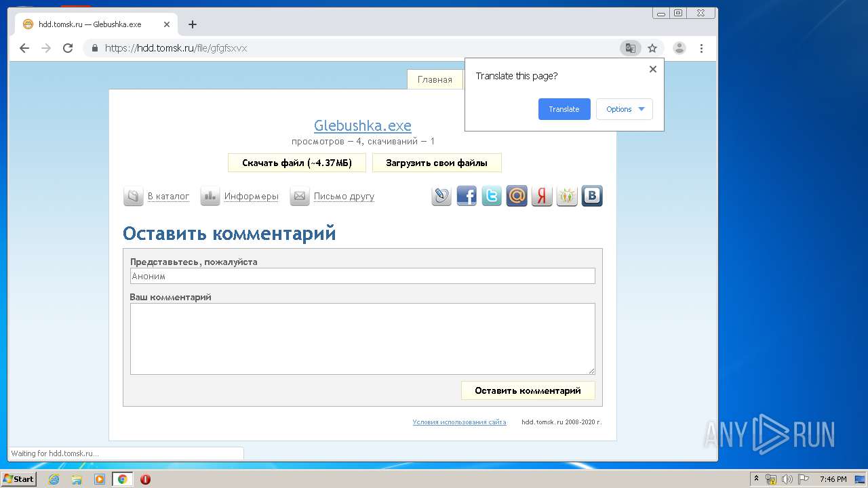
Task: Open В каталог link
Action: pyautogui.click(x=168, y=197)
